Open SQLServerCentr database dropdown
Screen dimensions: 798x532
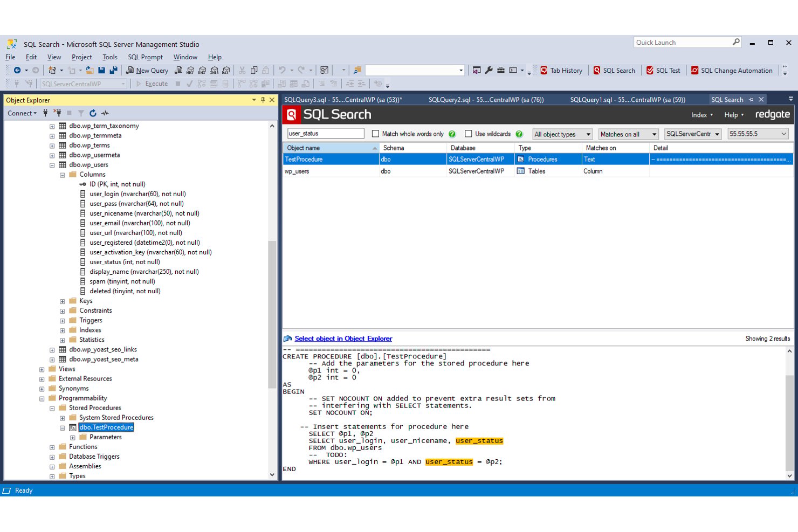[693, 134]
